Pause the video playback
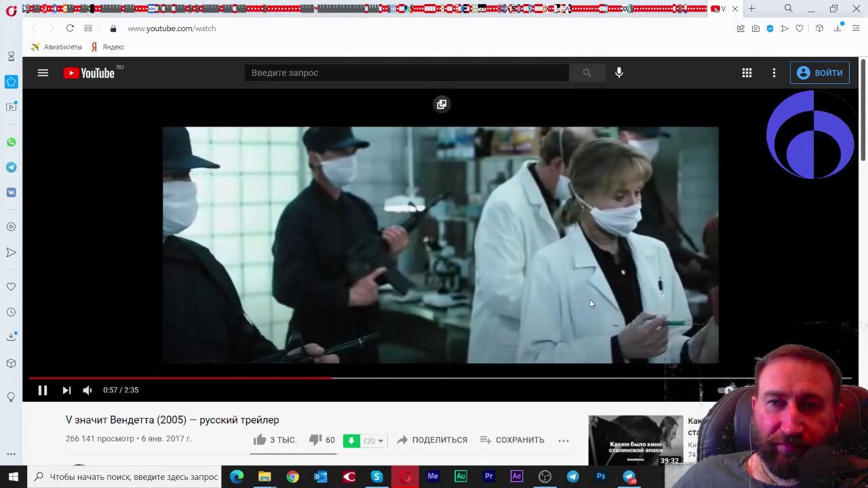 coord(42,390)
